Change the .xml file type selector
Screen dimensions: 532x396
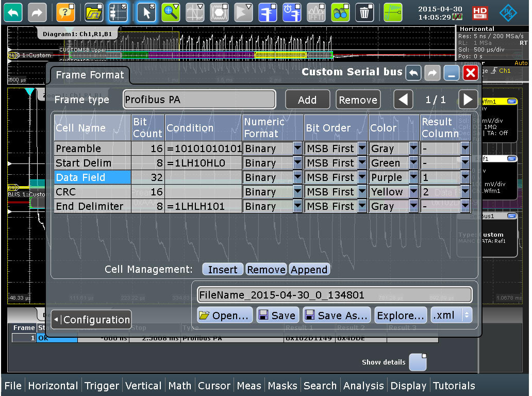[x=451, y=315]
